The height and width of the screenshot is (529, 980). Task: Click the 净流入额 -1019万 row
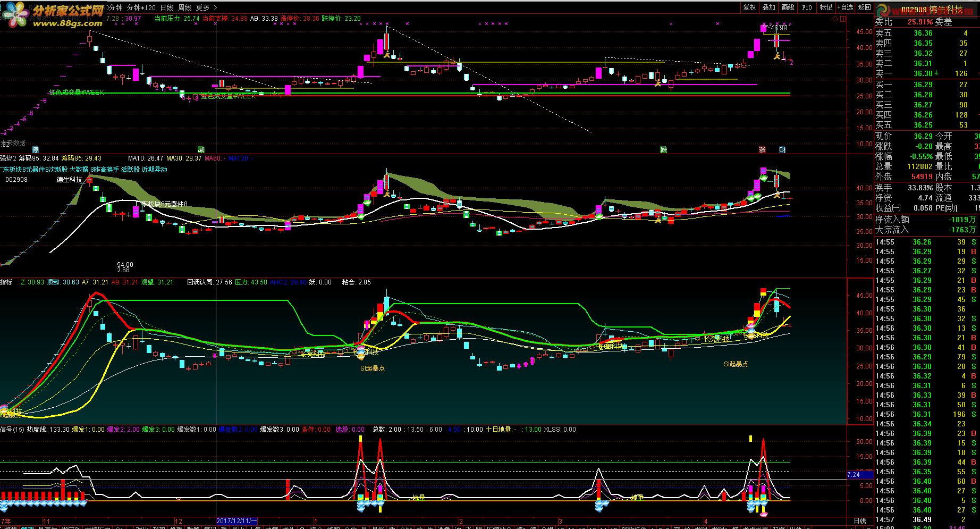927,220
